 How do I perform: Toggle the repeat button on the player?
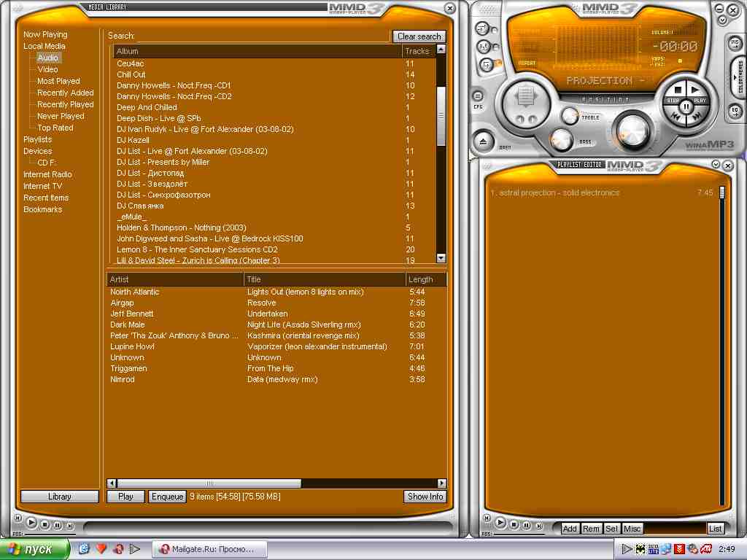click(486, 65)
